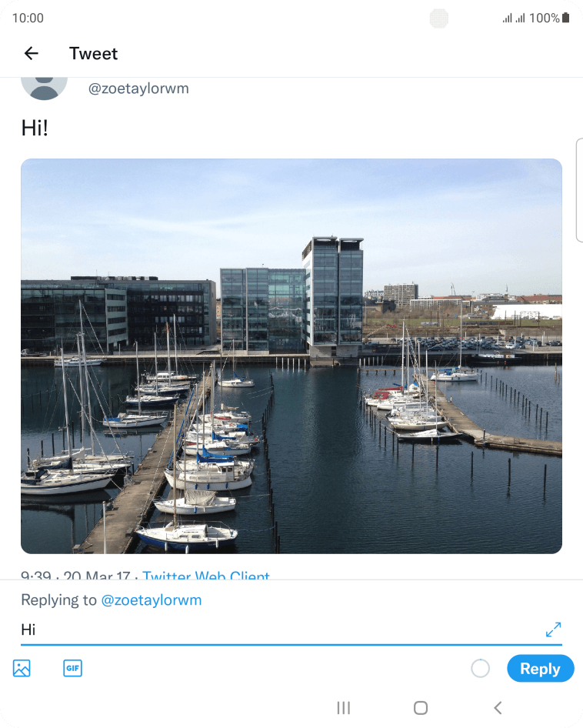This screenshot has height=728, width=583.
Task: Pull the edge panel handle
Action: (579, 190)
